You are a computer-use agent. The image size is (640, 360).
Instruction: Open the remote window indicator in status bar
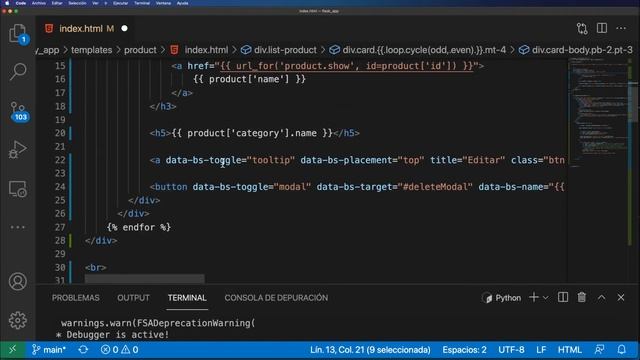coord(13,350)
